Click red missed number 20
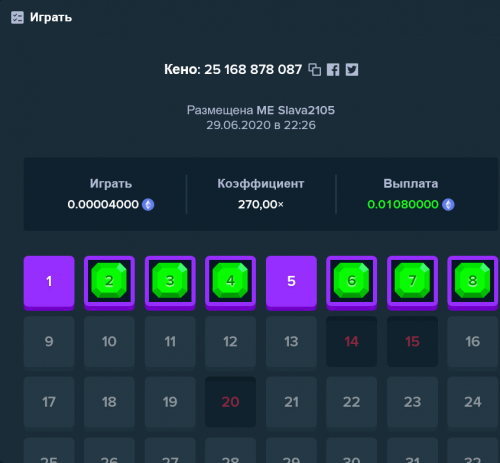 tap(231, 402)
